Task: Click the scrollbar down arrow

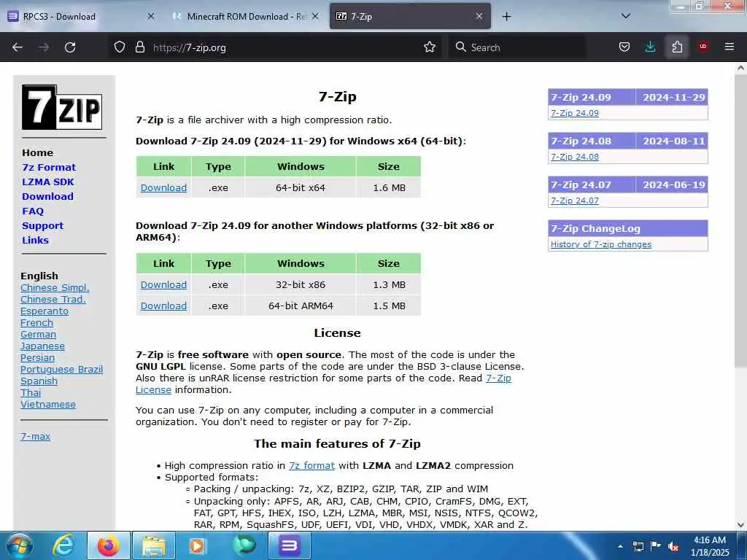Action: coord(740,525)
